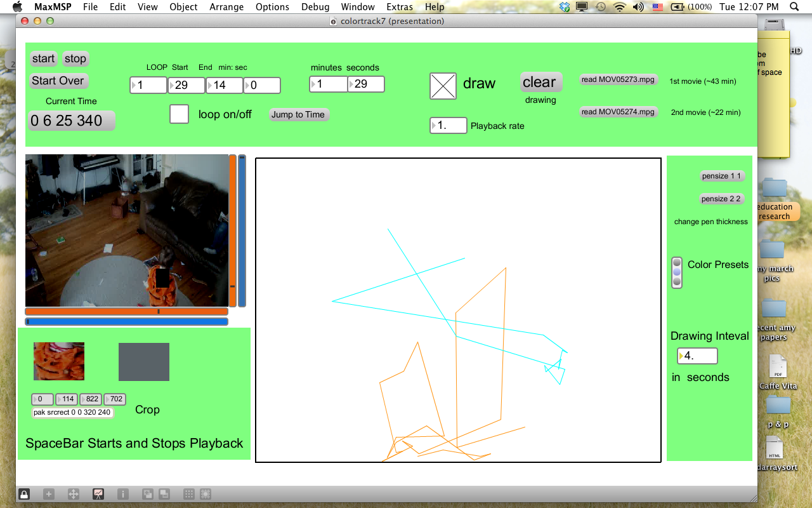This screenshot has width=812, height=508.
Task: Toggle the presentation mode icon
Action: [98, 494]
